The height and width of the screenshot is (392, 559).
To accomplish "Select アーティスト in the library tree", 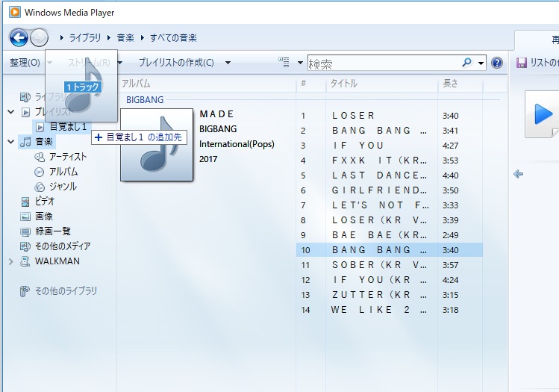I will (x=68, y=157).
